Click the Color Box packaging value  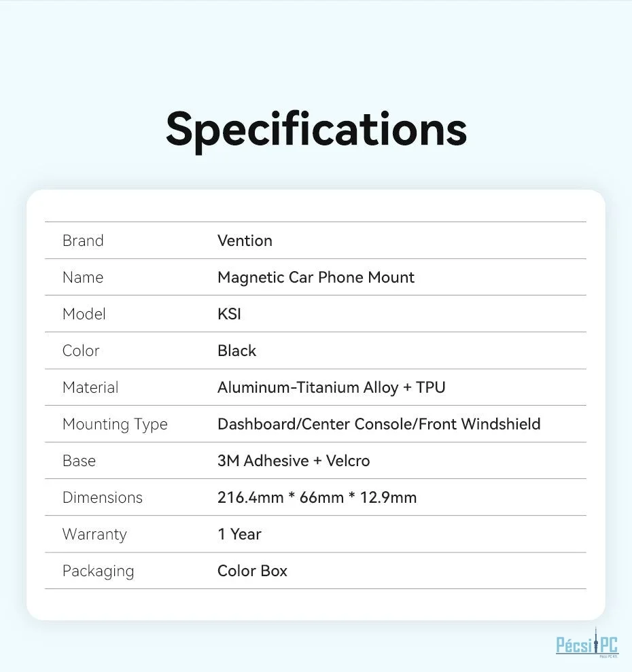[252, 571]
